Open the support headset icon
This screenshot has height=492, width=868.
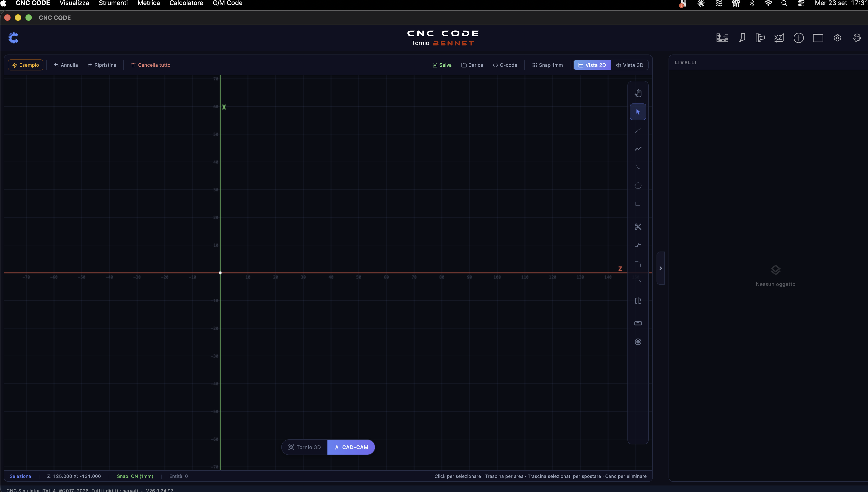click(857, 38)
